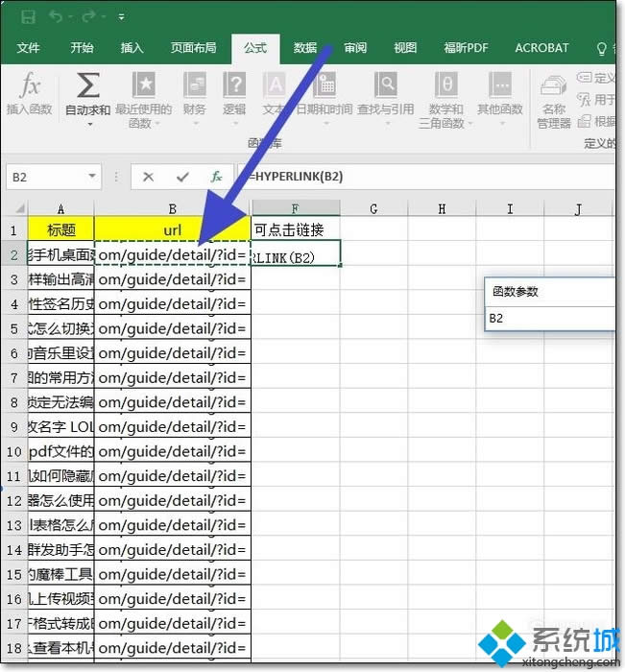Select the 公式 ribbon tab
The width and height of the screenshot is (625, 672).
pyautogui.click(x=255, y=48)
